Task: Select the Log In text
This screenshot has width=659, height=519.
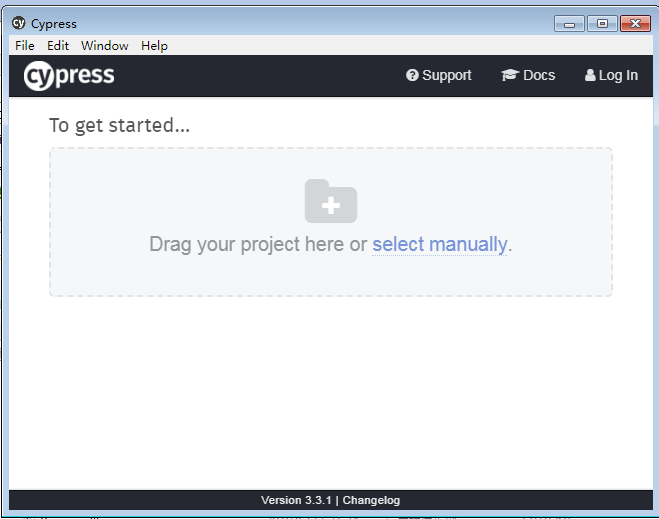Action: tap(618, 75)
